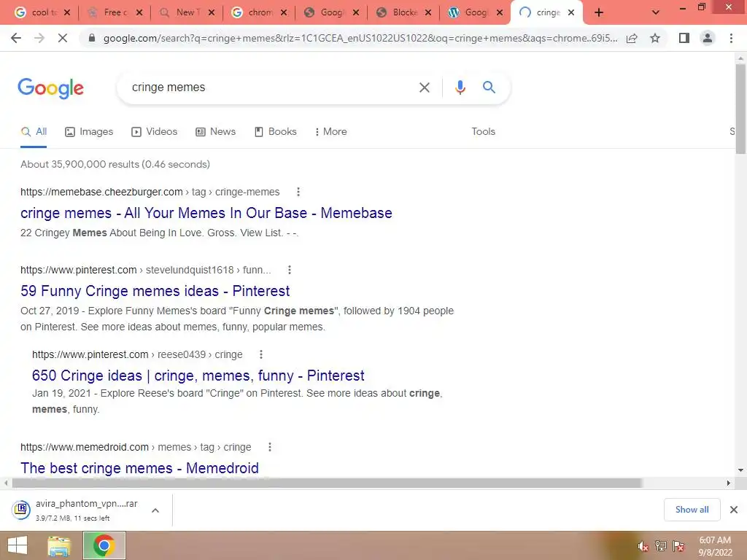This screenshot has height=560, width=747.
Task: Click the 'About 35,900,000 results' text
Action: pyautogui.click(x=115, y=164)
